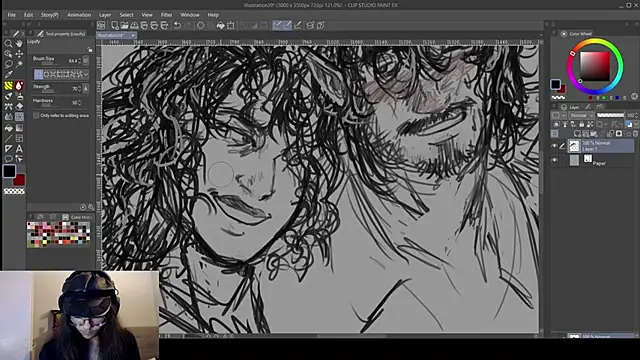Open the Edit menu

pyautogui.click(x=28, y=15)
